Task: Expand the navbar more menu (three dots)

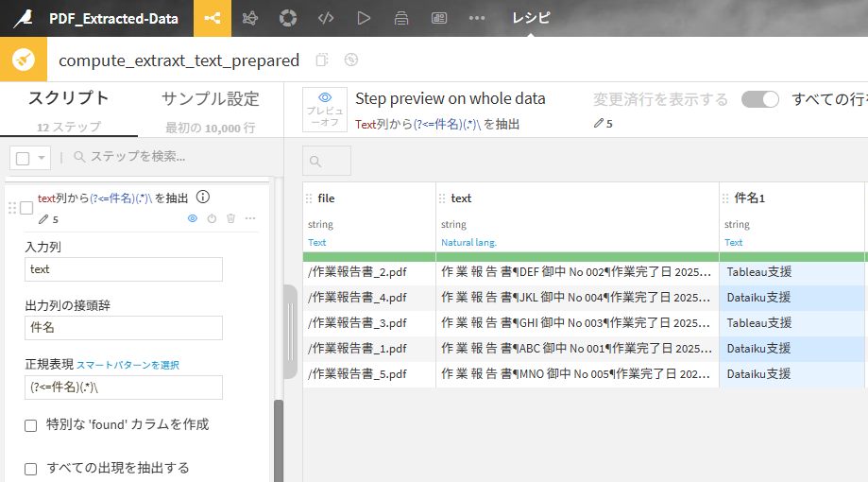Action: click(x=477, y=18)
